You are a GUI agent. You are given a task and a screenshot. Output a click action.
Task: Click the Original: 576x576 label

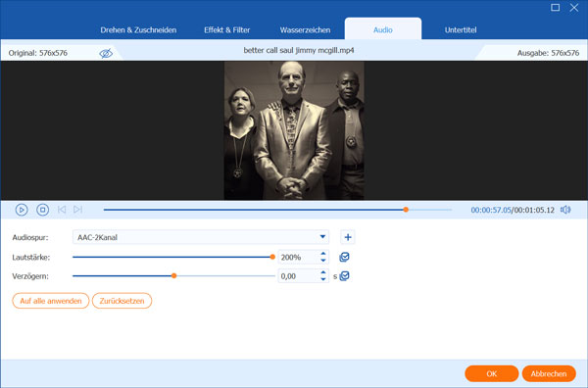[x=38, y=53]
